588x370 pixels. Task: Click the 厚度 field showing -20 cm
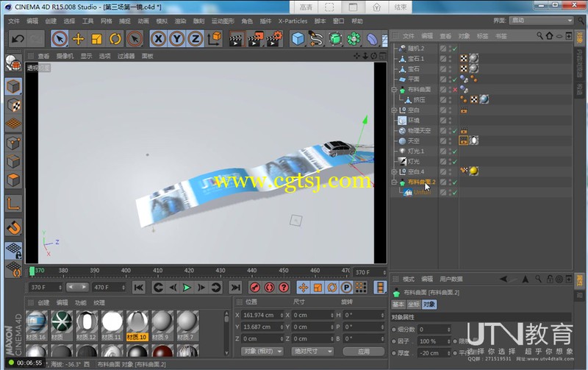tap(434, 353)
